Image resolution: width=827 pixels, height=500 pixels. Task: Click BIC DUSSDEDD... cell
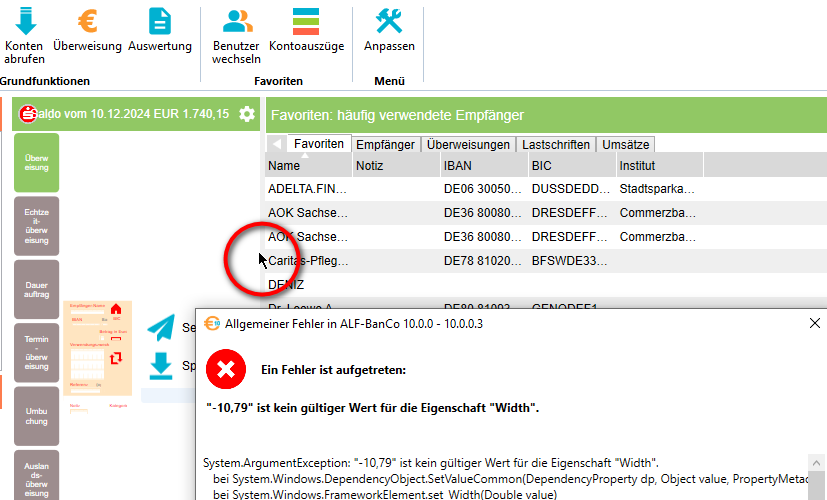(571, 189)
